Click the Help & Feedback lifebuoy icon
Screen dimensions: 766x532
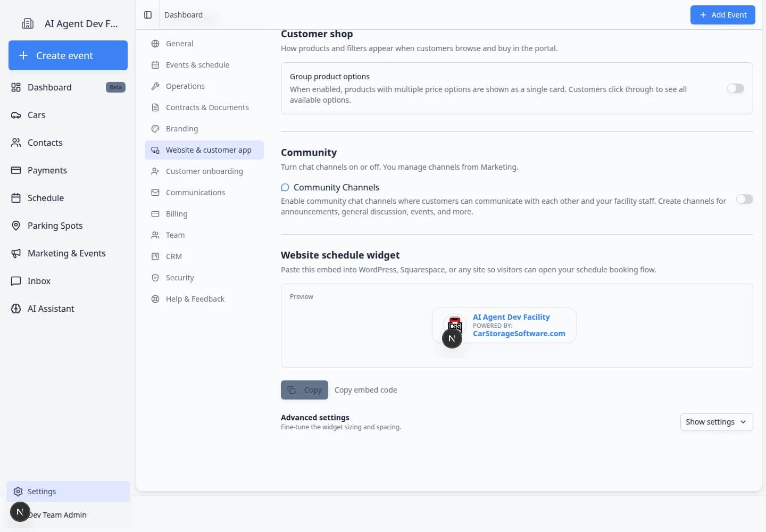click(155, 299)
